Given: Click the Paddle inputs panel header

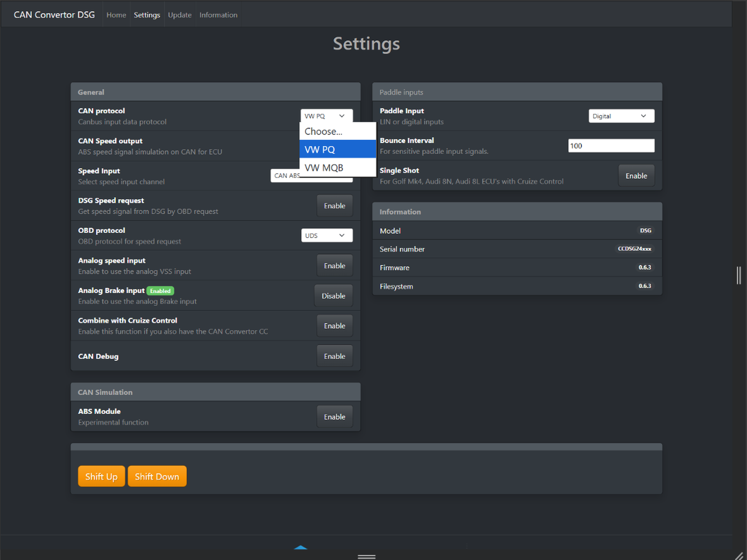Looking at the screenshot, I should 517,92.
